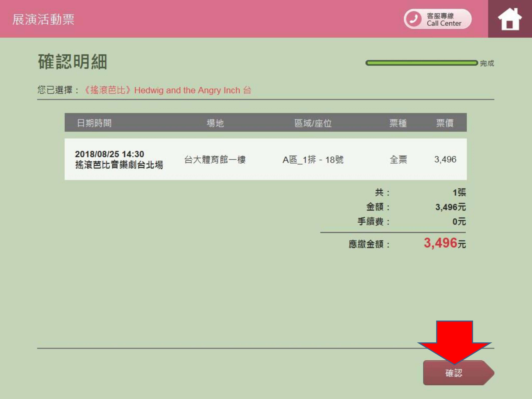This screenshot has width=532, height=399.
Task: Go to the home screen icon
Action: click(510, 19)
